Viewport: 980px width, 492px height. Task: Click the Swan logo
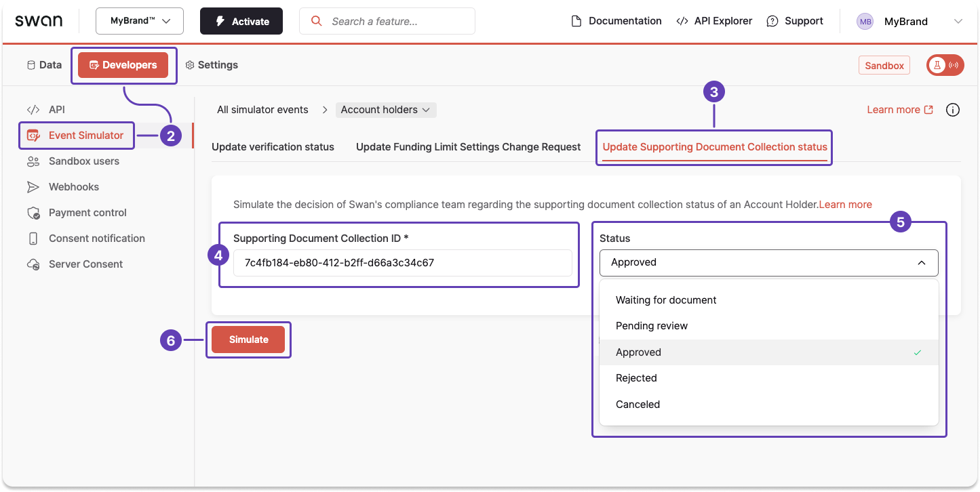point(39,20)
